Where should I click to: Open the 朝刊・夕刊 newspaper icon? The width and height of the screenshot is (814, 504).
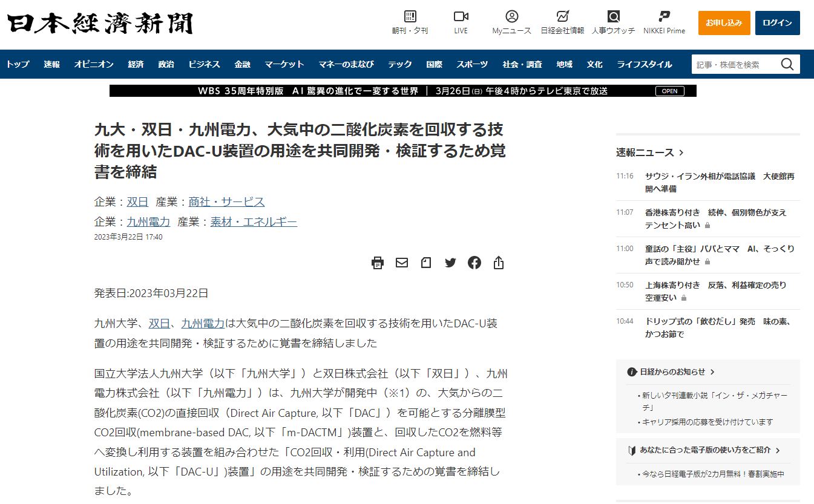point(410,17)
